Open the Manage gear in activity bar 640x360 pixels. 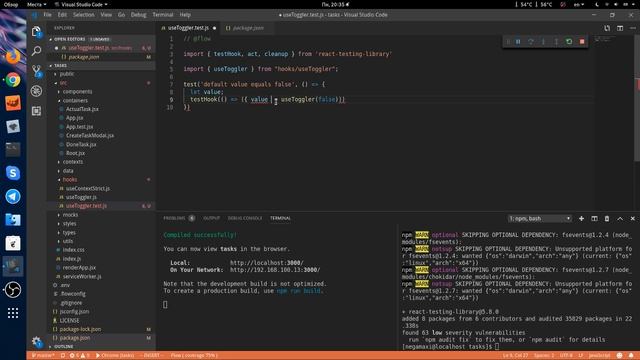[36, 341]
